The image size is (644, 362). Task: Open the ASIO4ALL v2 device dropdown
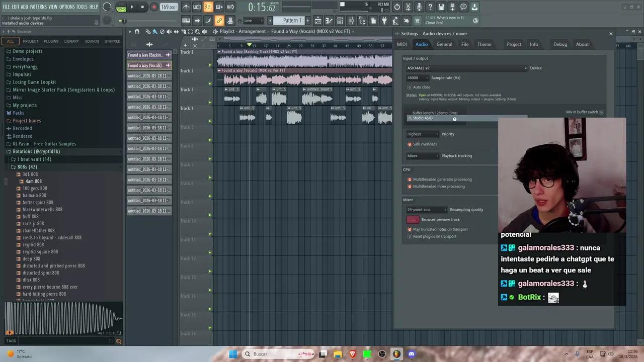click(x=466, y=68)
